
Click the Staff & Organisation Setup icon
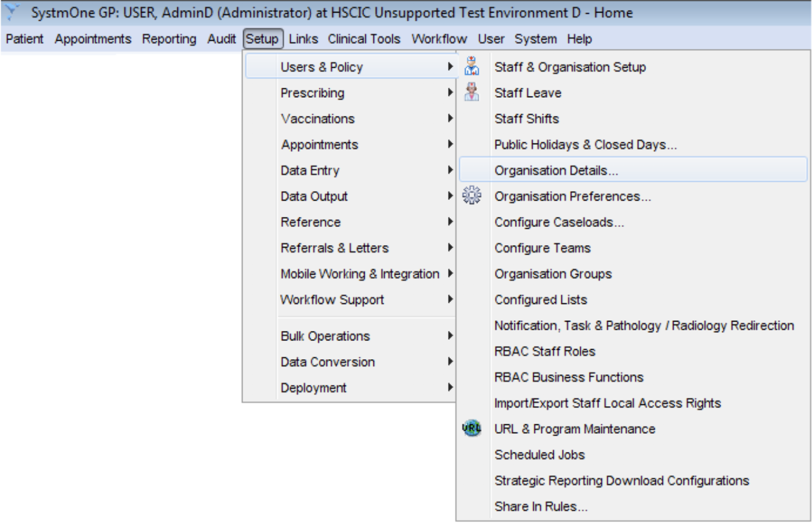pyautogui.click(x=472, y=66)
